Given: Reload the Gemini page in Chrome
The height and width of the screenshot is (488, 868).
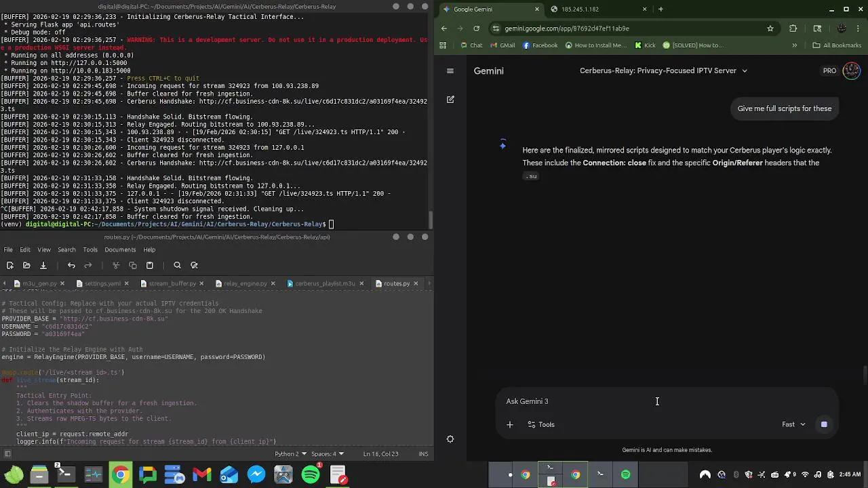Looking at the screenshot, I should 476,28.
